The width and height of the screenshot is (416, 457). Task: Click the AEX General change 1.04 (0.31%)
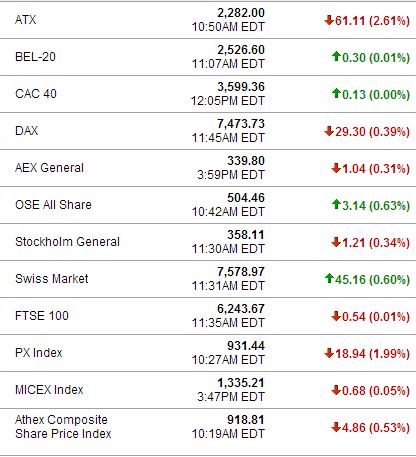tap(376, 168)
